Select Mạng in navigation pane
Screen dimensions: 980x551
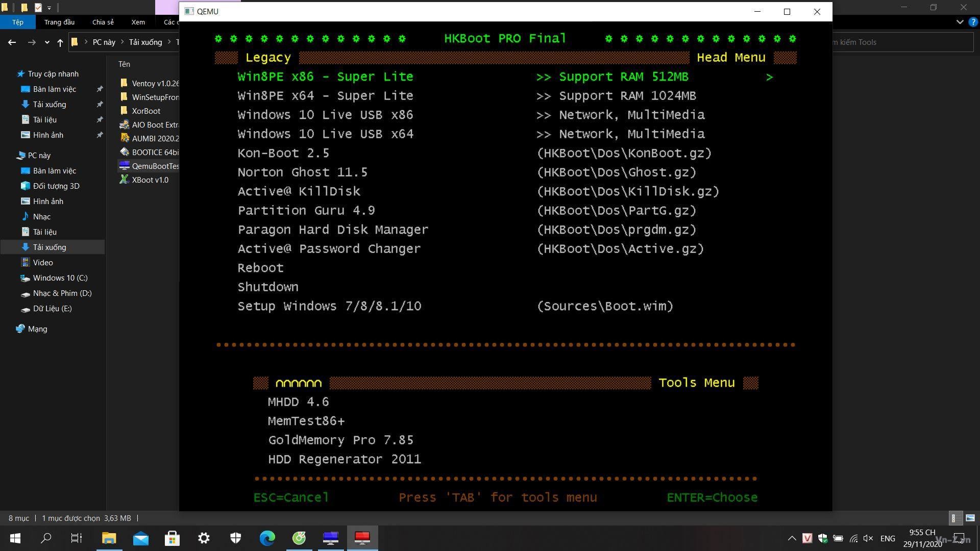[x=37, y=329]
